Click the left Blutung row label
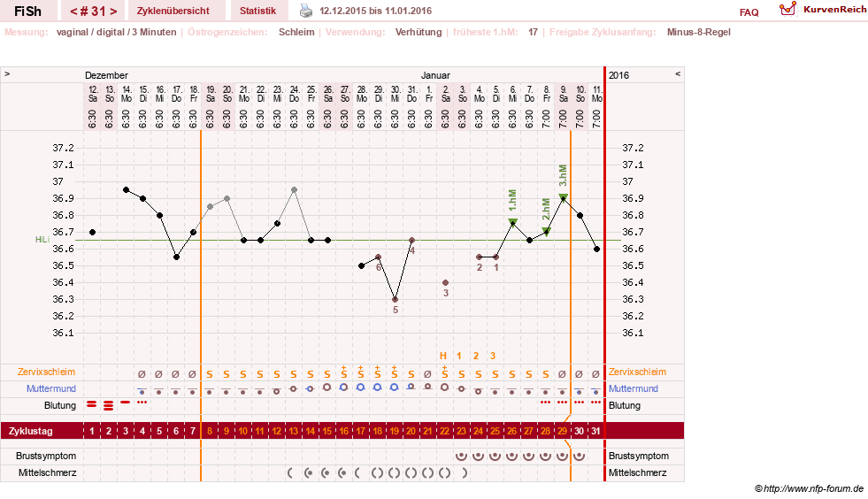Screen dimensions: 868x499 pos(60,405)
